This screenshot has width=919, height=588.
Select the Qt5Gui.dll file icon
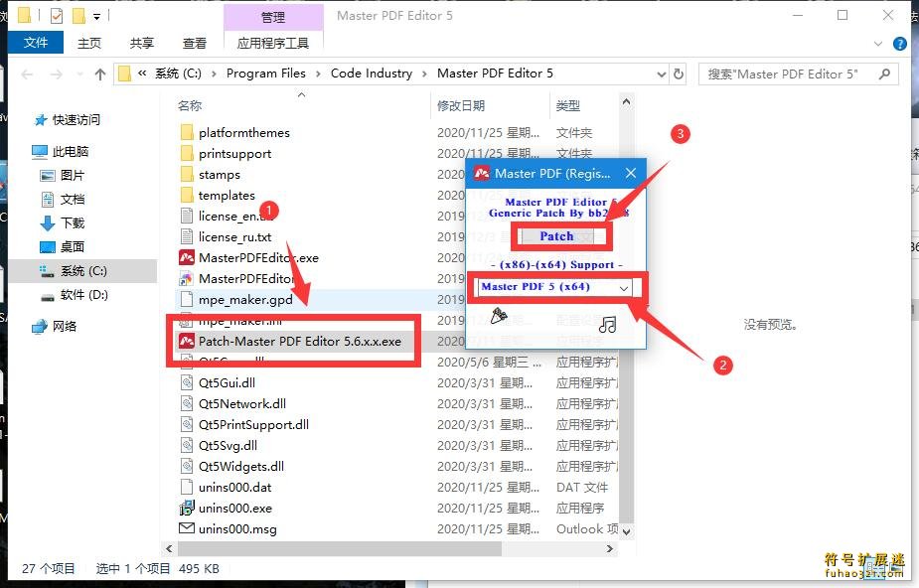(188, 382)
